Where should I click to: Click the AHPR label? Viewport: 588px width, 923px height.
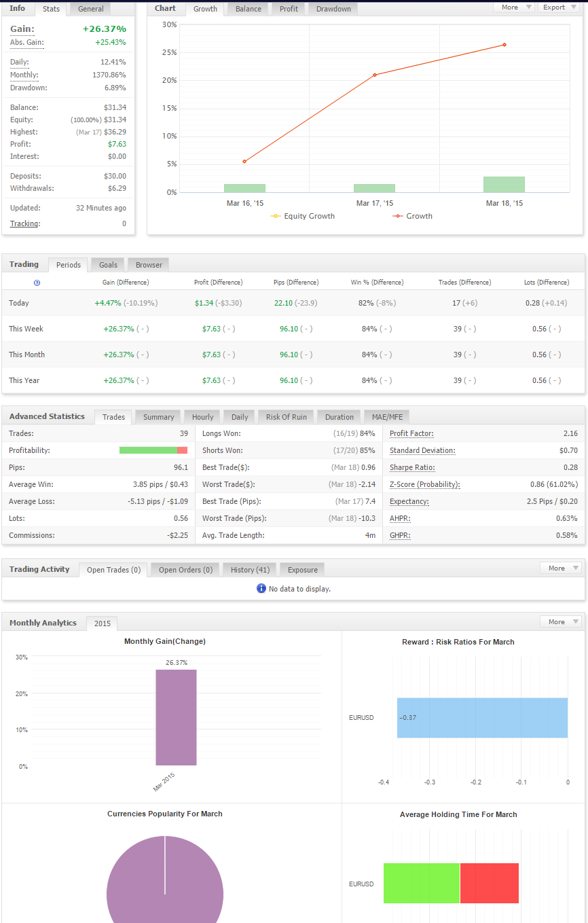click(x=400, y=518)
